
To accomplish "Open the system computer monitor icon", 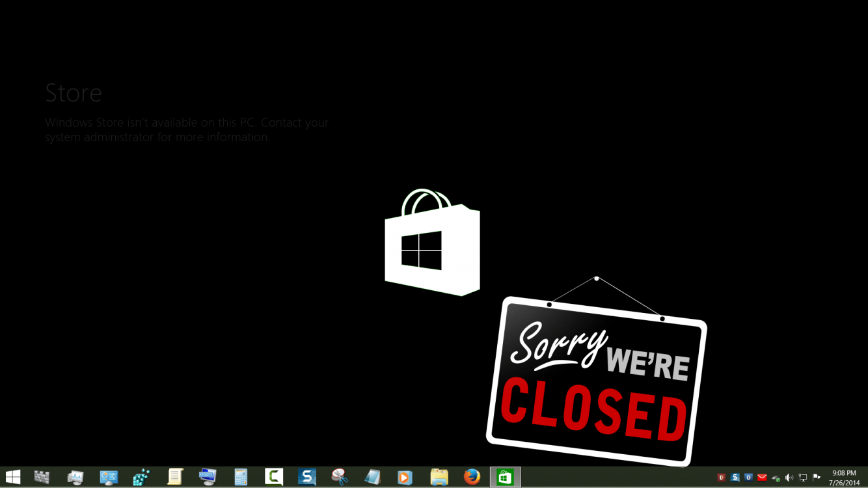I will 208,477.
